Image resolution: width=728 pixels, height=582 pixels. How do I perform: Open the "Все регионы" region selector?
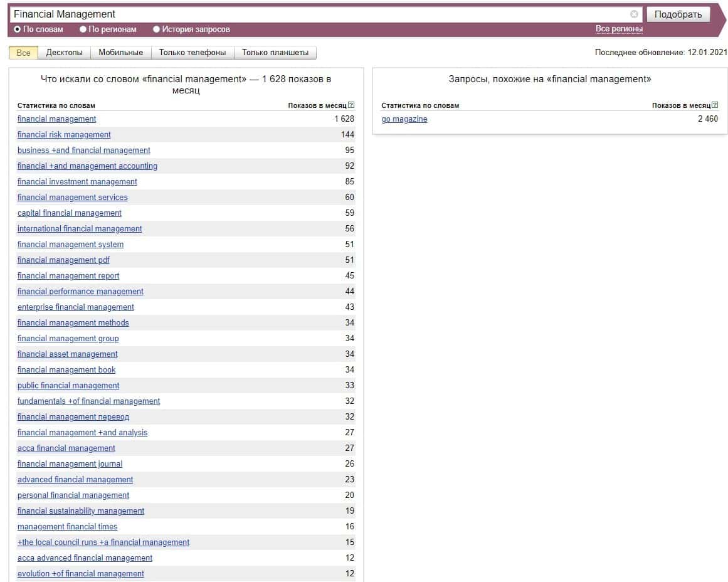[x=619, y=29]
